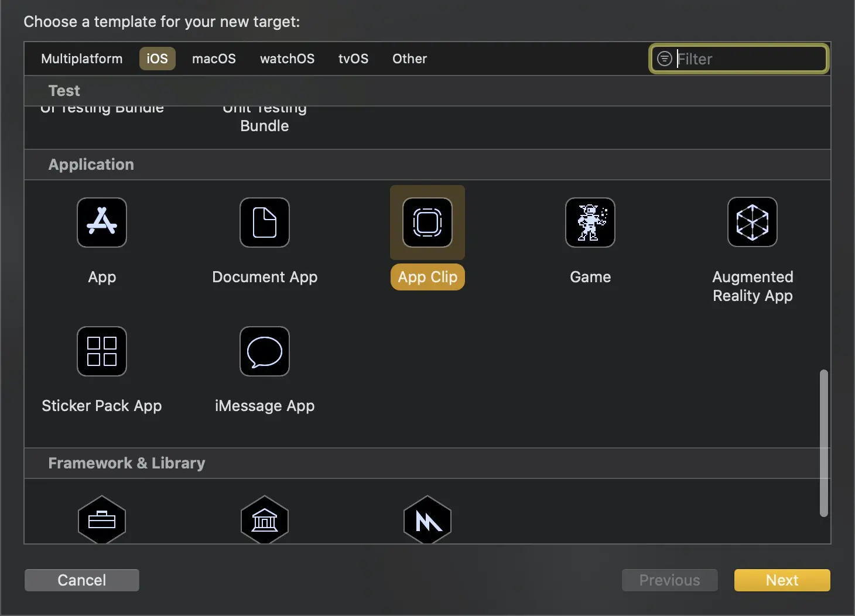Click the Document App label
Screen dimensions: 855x616
pos(265,277)
